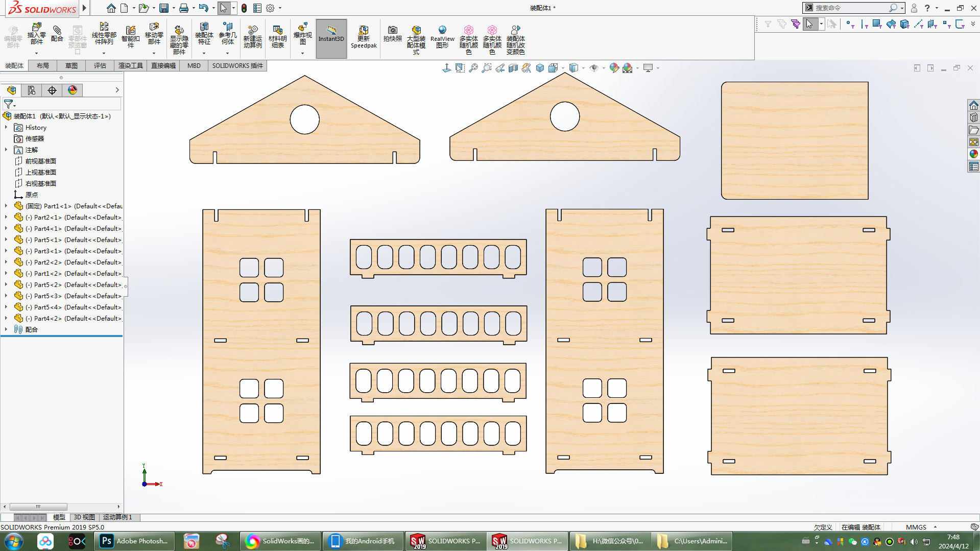Click the FeatureManager horizontal scrollbar
The width and height of the screenshot is (980, 551).
click(x=38, y=507)
